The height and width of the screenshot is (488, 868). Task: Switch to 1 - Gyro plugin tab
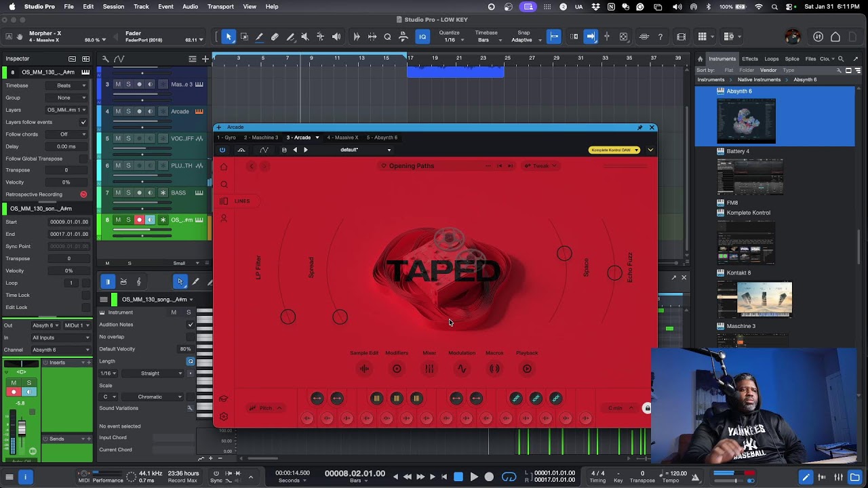226,138
